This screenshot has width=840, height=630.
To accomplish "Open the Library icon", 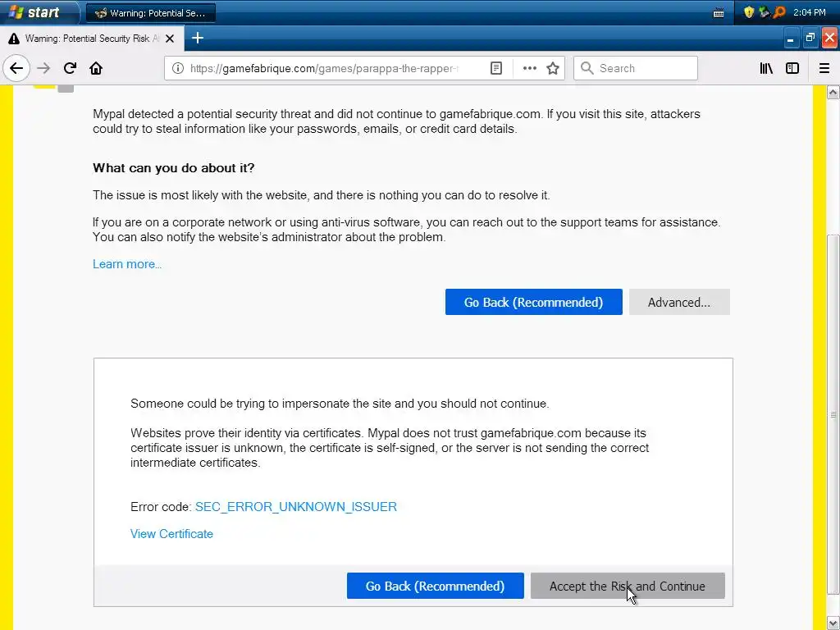I will coord(766,69).
